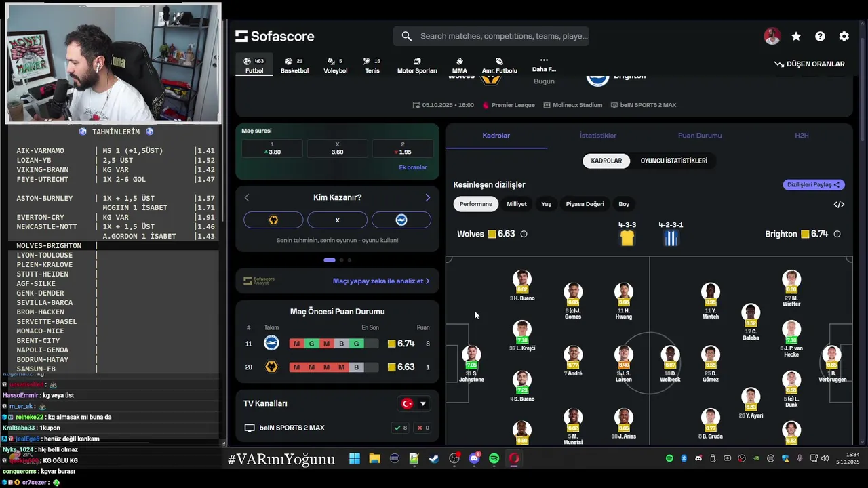
Task: Expand the Daha Fazla sports menu
Action: click(544, 64)
